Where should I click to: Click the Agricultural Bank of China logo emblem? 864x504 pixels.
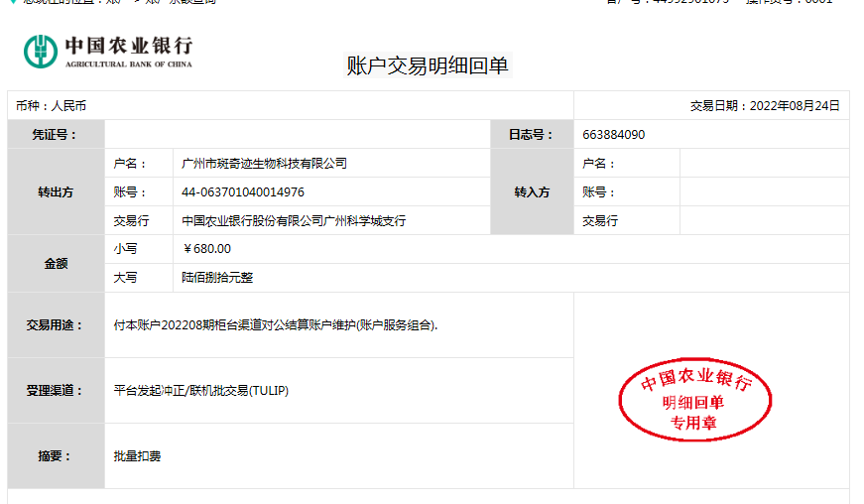[41, 52]
